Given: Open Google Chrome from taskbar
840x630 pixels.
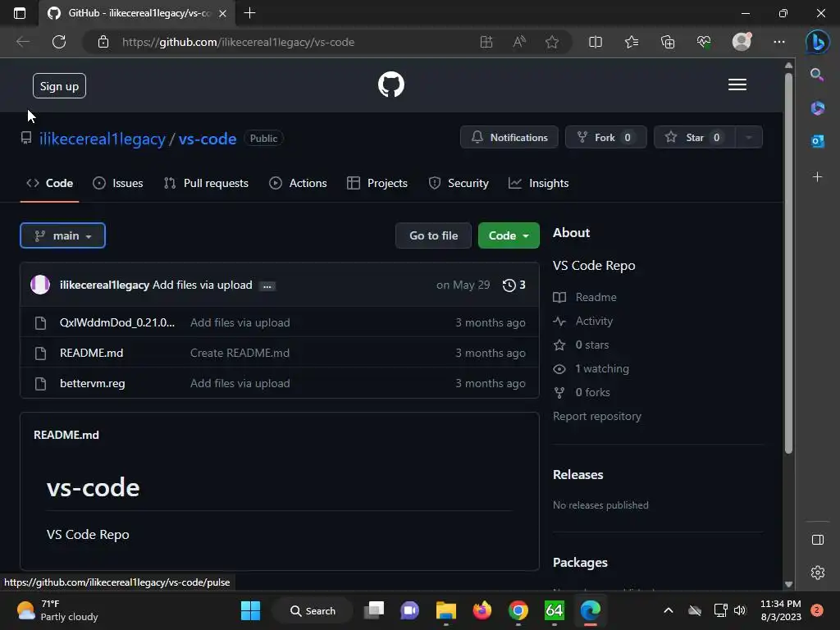Looking at the screenshot, I should tap(518, 610).
